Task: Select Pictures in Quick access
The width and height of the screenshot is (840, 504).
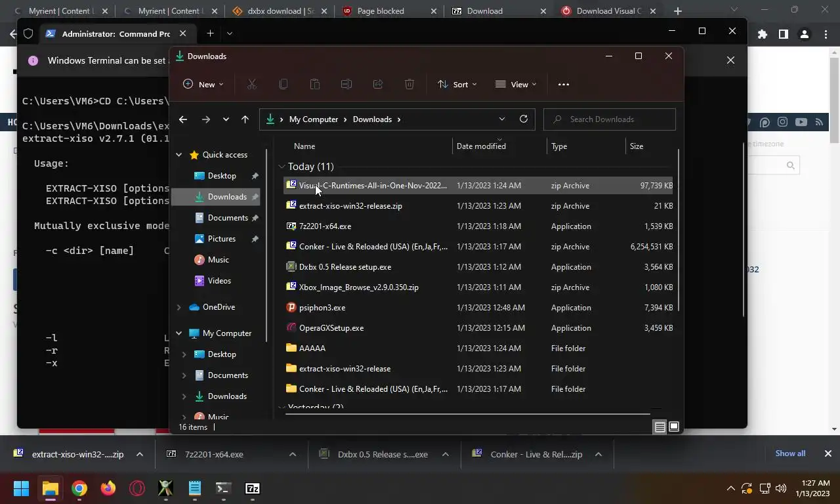Action: click(x=221, y=239)
